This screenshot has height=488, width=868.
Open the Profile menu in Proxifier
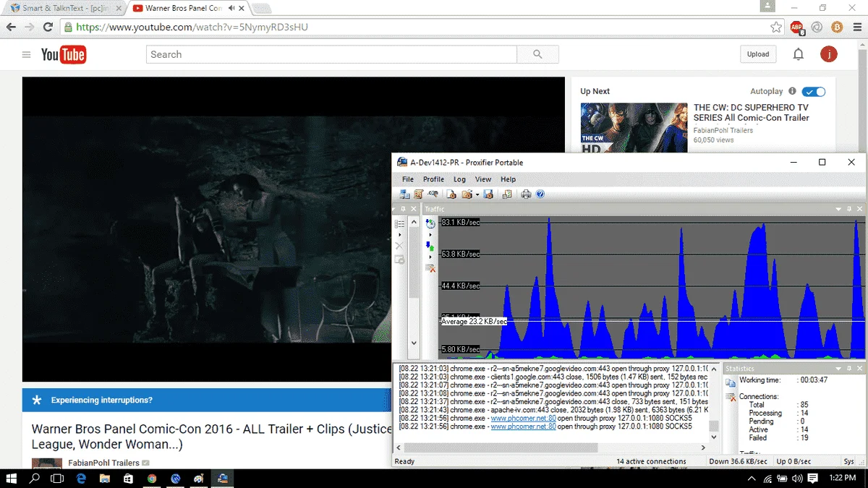434,179
